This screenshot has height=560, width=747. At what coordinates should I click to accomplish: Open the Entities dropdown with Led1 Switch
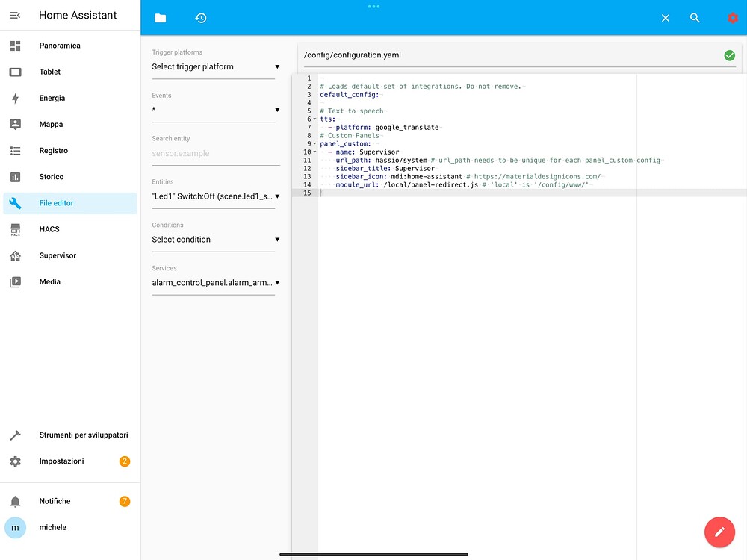pos(216,196)
